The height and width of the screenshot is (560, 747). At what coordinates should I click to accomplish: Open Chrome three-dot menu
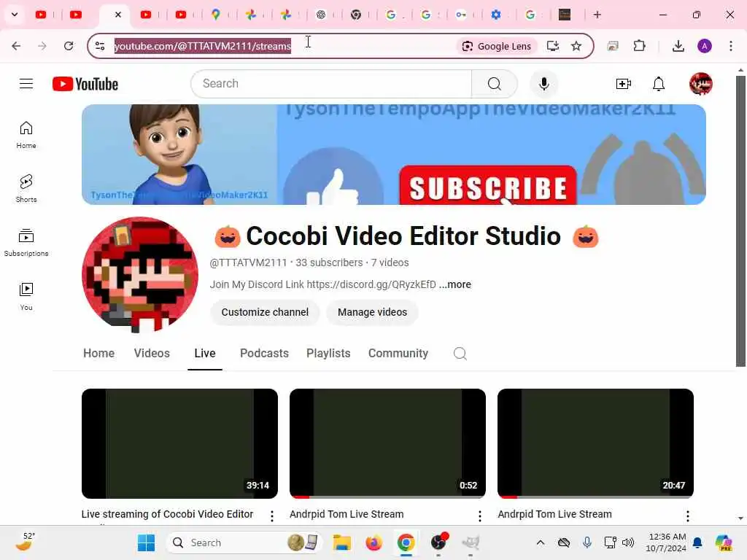pos(731,46)
